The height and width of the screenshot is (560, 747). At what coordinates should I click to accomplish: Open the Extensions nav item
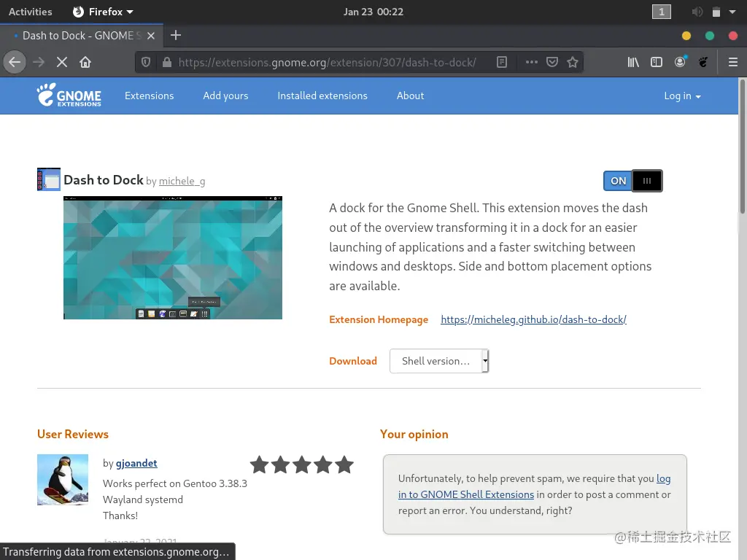149,96
